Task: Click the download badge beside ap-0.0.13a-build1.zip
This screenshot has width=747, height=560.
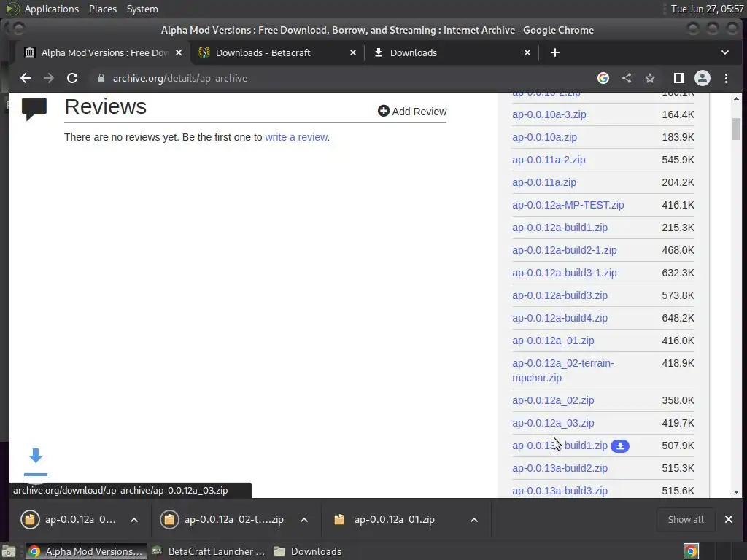Action: point(620,446)
